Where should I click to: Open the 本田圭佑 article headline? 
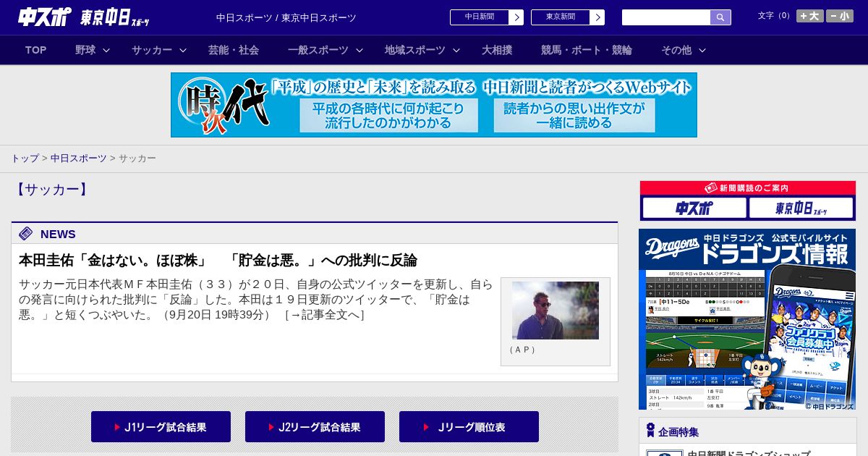(218, 261)
